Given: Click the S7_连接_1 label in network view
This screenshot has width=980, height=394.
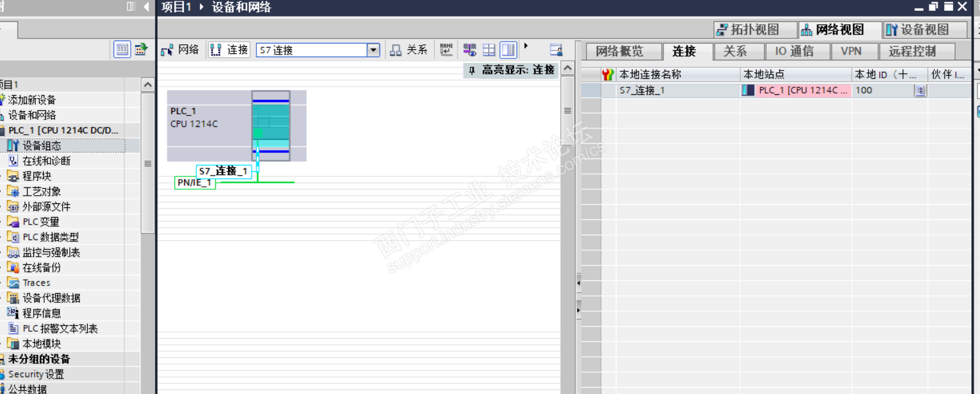Looking at the screenshot, I should click(x=223, y=171).
